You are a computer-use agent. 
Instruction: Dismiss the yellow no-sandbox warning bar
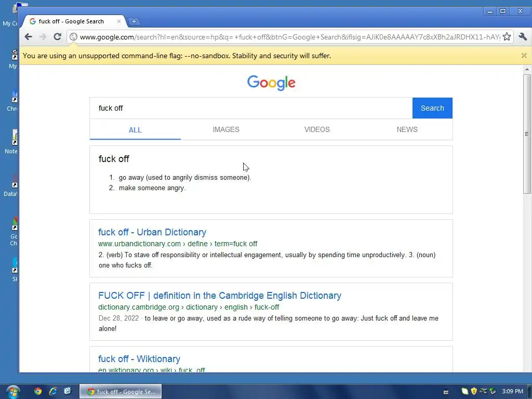point(524,56)
